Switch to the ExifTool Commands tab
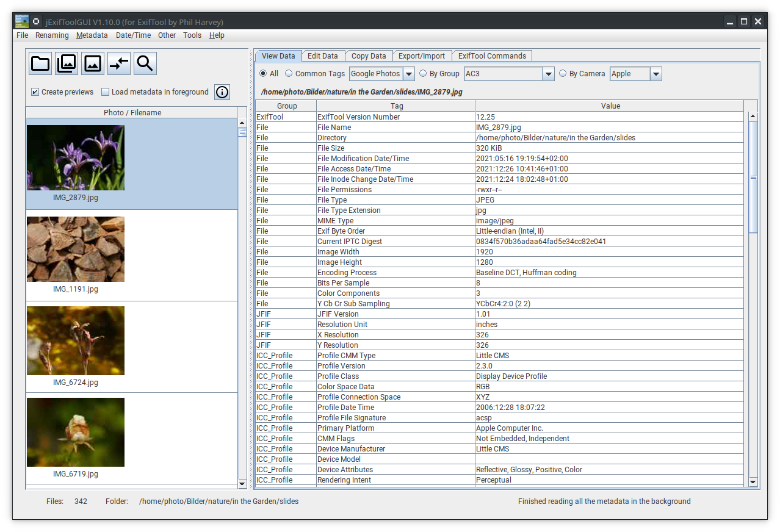 492,56
